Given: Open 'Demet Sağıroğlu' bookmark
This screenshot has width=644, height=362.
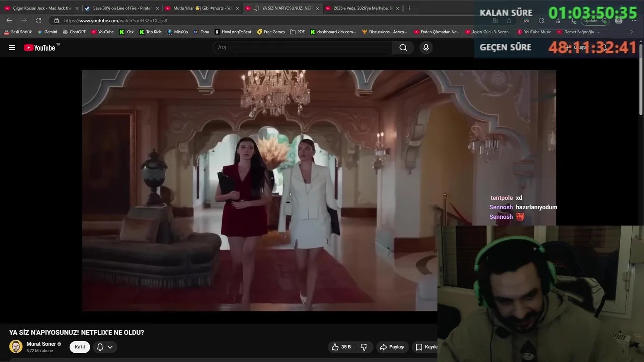Looking at the screenshot, I should 579,32.
